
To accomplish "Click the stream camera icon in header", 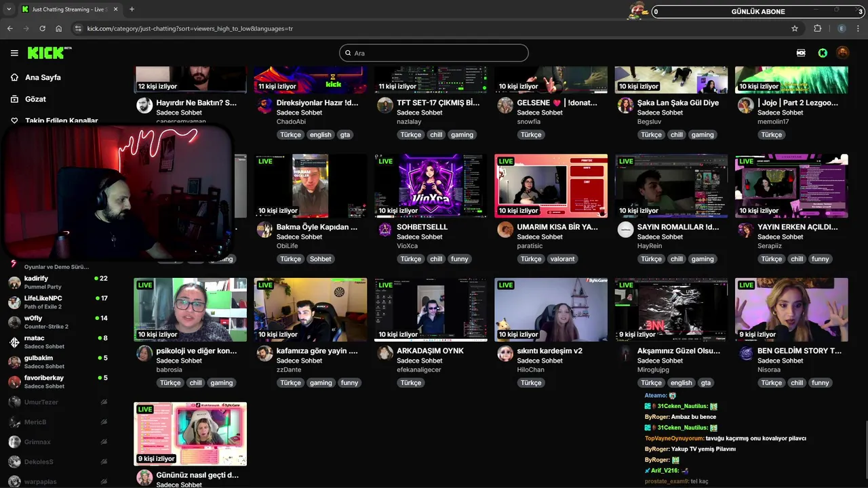I will (801, 53).
